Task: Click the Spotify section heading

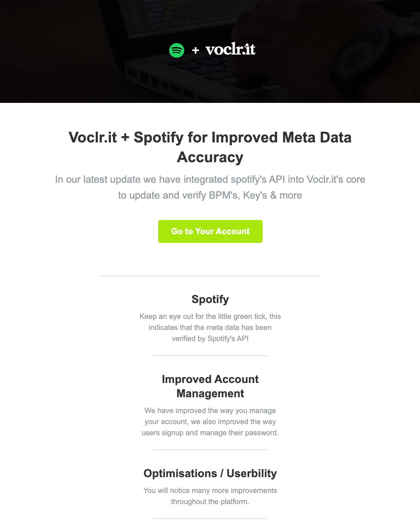Action: pyautogui.click(x=210, y=300)
